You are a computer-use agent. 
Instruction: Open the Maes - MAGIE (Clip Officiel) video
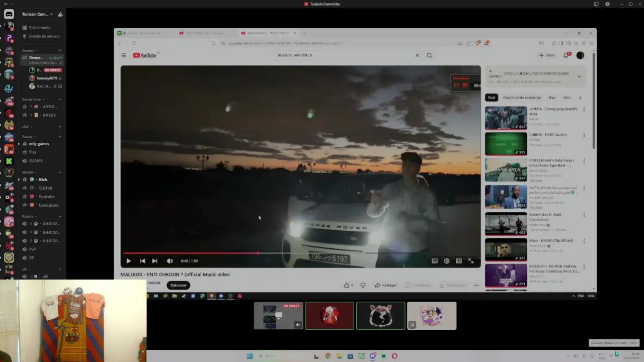point(506,249)
